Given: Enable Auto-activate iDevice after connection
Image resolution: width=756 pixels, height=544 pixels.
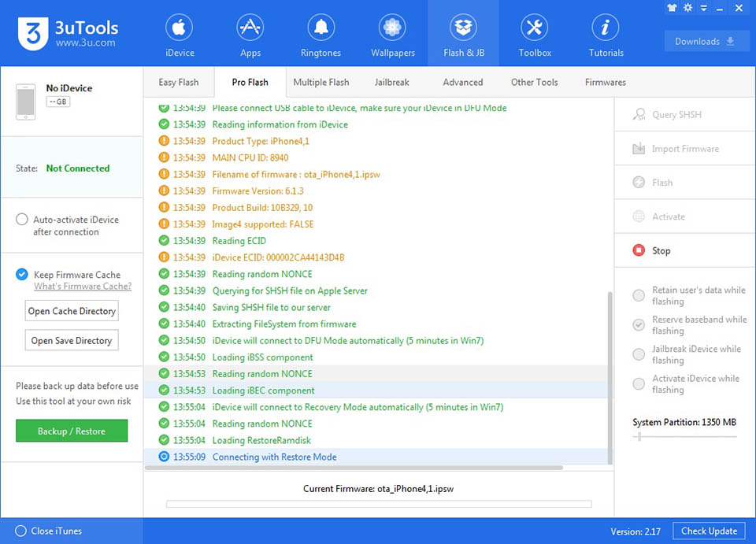Looking at the screenshot, I should coord(22,220).
